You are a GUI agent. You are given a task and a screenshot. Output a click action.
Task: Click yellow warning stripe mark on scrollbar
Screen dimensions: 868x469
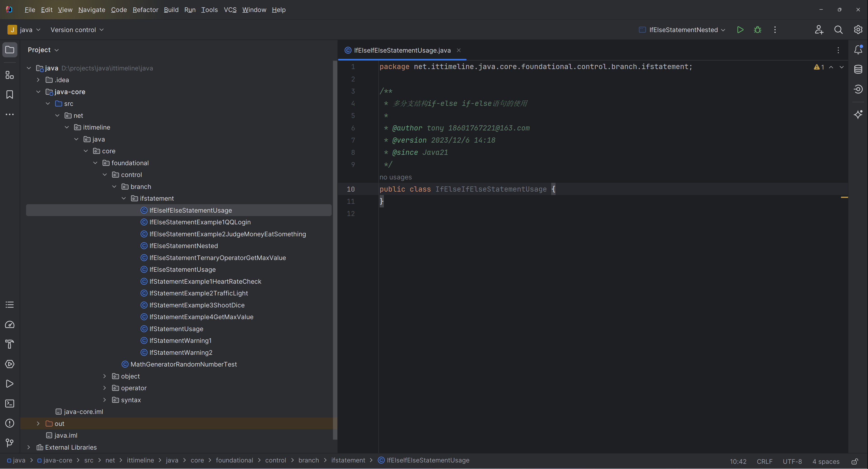tap(844, 197)
